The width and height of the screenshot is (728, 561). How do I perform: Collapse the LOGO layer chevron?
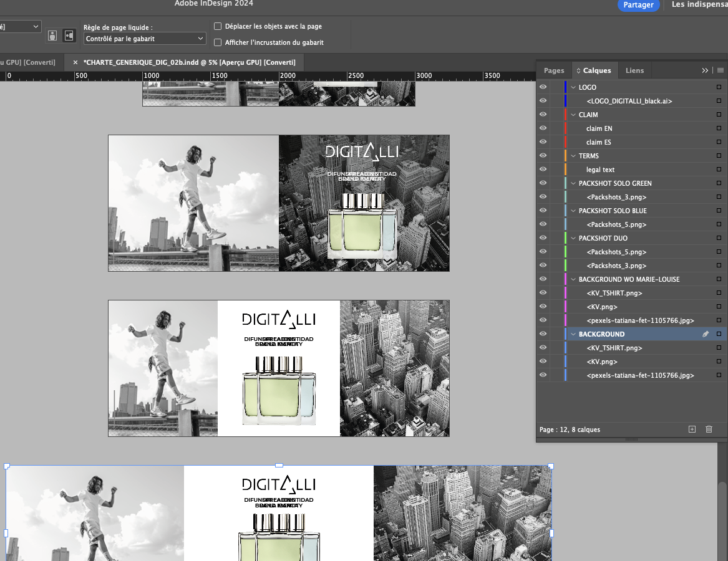point(573,87)
